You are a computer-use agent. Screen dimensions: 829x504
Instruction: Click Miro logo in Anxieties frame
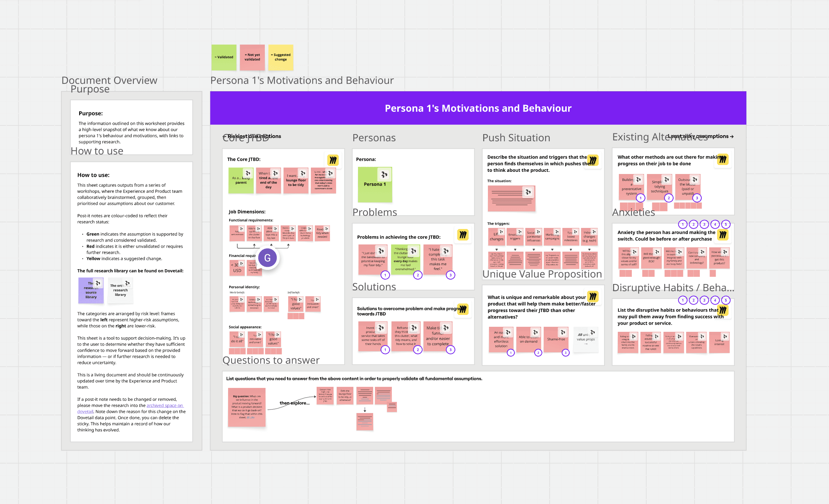point(722,235)
